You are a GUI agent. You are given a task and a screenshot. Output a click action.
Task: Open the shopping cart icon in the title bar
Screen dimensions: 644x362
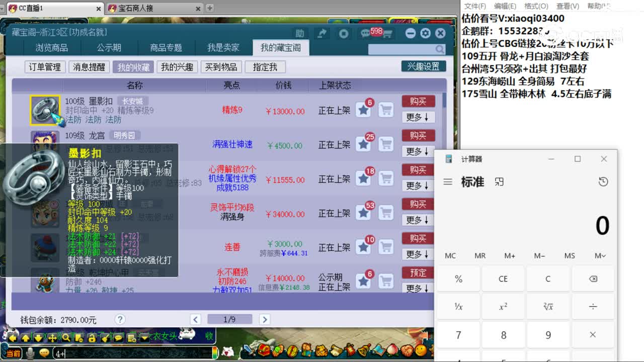tap(389, 34)
